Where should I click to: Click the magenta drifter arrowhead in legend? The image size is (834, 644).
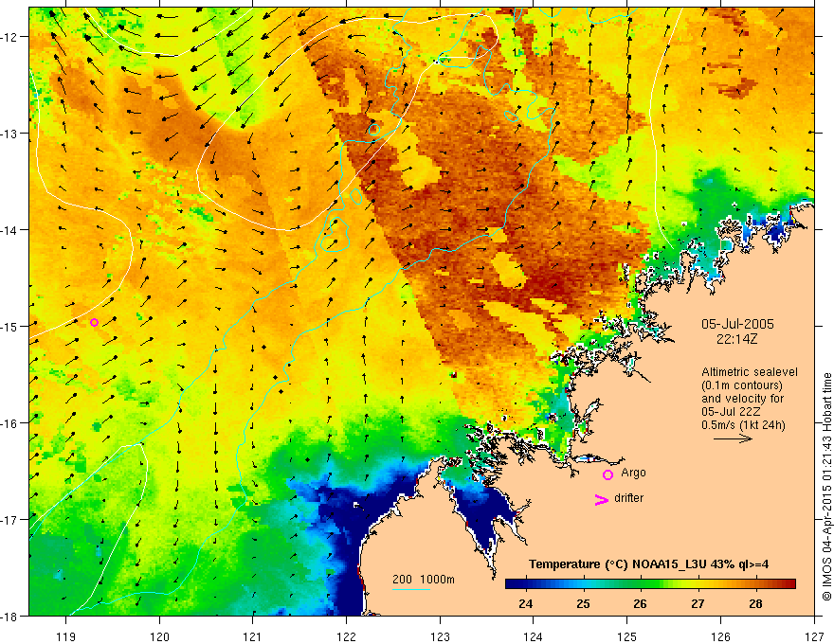coord(602,499)
